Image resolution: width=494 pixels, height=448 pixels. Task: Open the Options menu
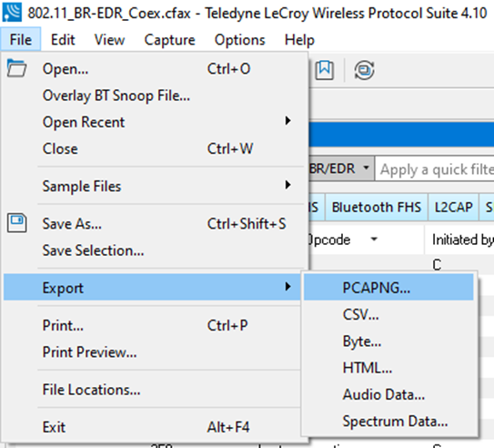click(240, 40)
